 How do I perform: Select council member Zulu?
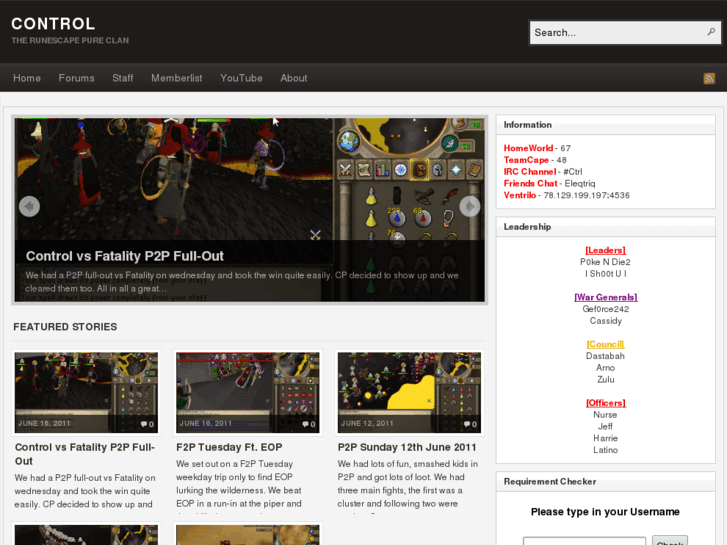pyautogui.click(x=606, y=379)
